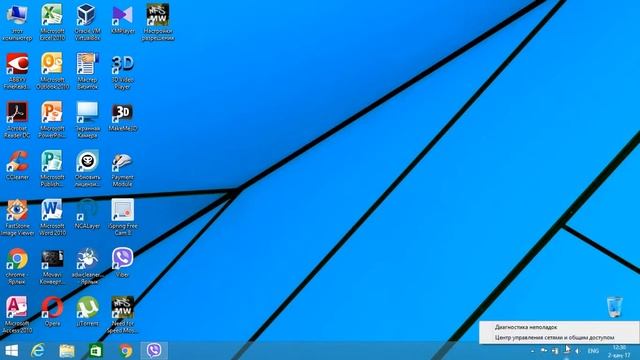Open File Explorer from the taskbar
Viewport: 640px width, 360px height.
67,351
